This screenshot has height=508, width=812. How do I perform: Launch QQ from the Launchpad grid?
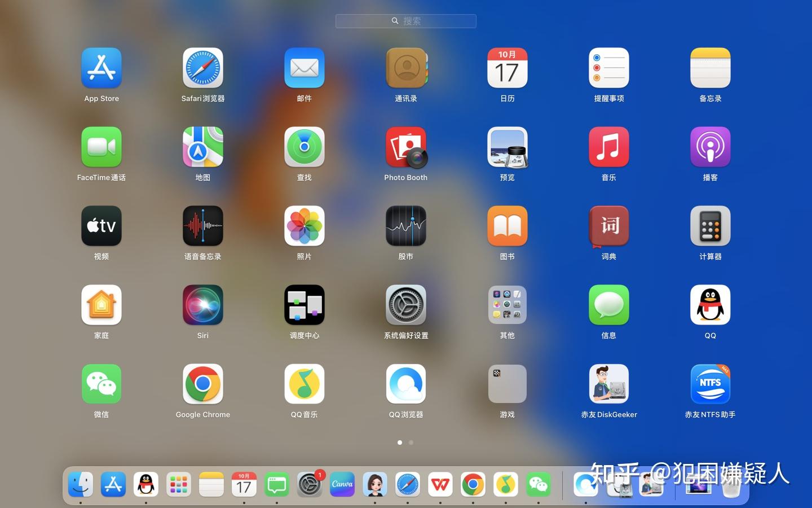[710, 305]
